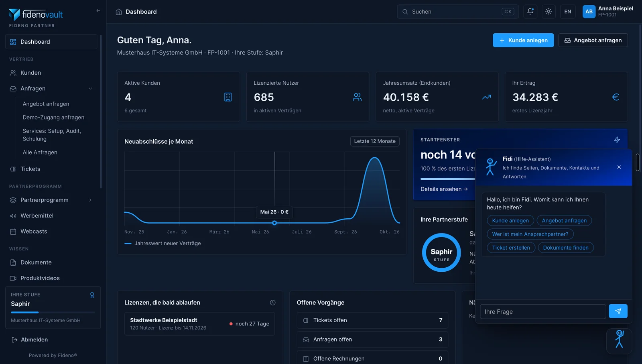Viewport: 642px width, 364px height.
Task: Choose Angebot anfragen chat suggestion
Action: [x=564, y=221]
